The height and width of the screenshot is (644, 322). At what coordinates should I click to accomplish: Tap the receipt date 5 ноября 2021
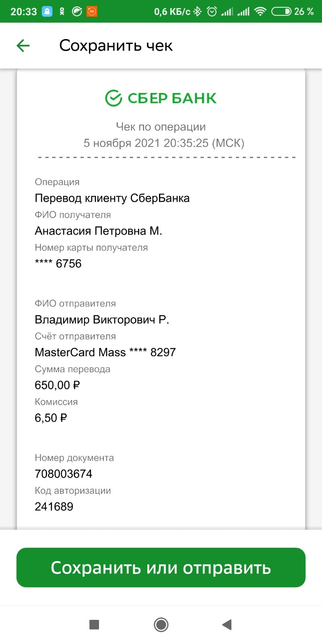click(122, 143)
